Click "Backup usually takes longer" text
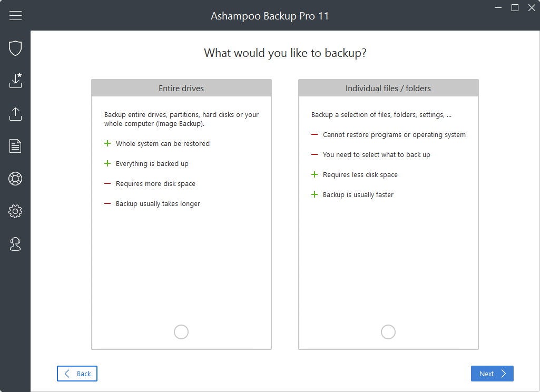540x392 pixels. pos(158,203)
